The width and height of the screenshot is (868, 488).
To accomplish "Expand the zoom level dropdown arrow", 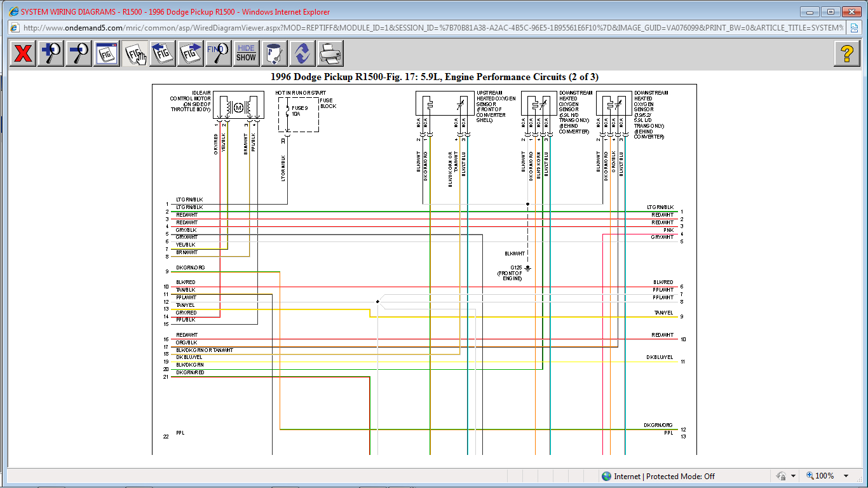I will click(846, 476).
